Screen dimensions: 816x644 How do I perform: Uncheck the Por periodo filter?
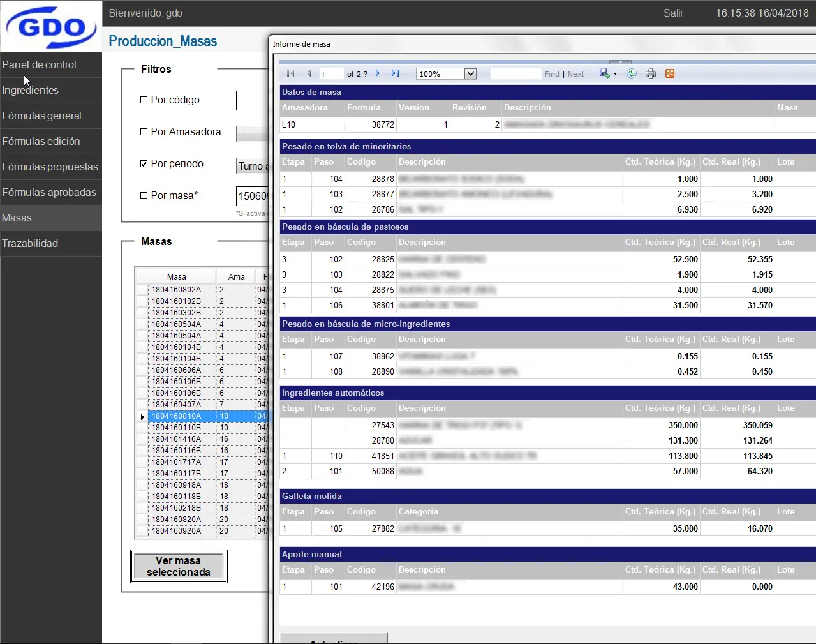tap(144, 164)
